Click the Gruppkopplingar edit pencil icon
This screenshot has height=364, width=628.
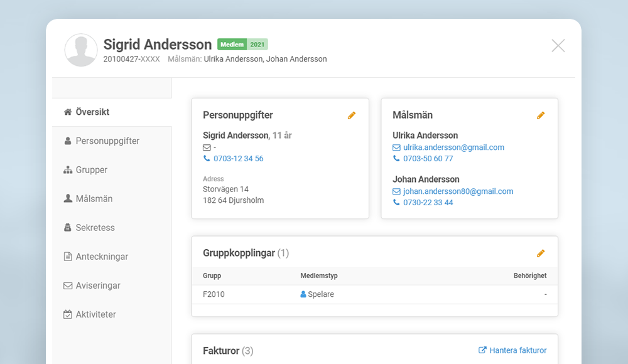[x=541, y=254]
